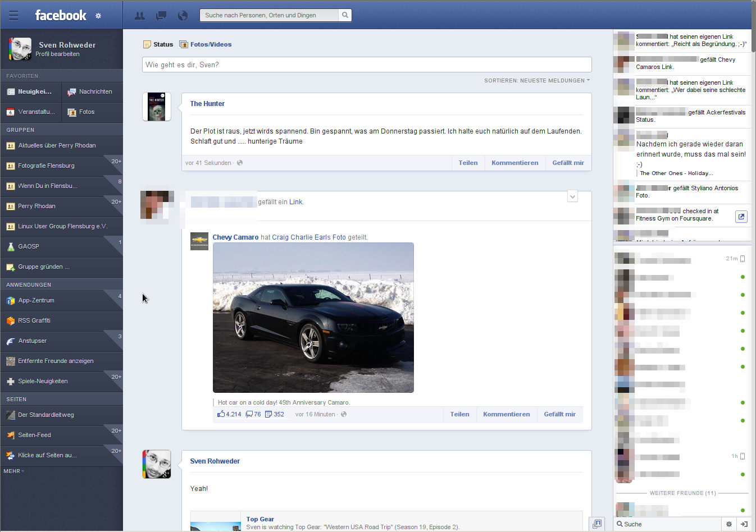
Task: Click Gefällt mir on Camaro post
Action: pos(559,414)
